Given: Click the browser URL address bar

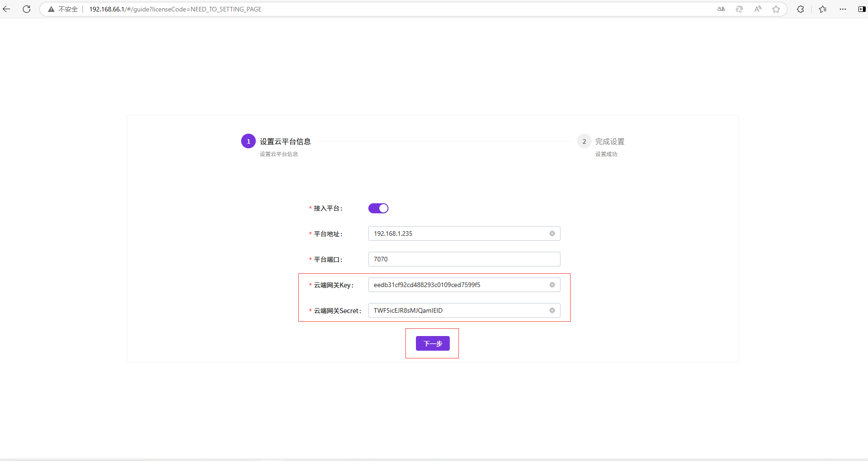Looking at the screenshot, I should click(366, 9).
